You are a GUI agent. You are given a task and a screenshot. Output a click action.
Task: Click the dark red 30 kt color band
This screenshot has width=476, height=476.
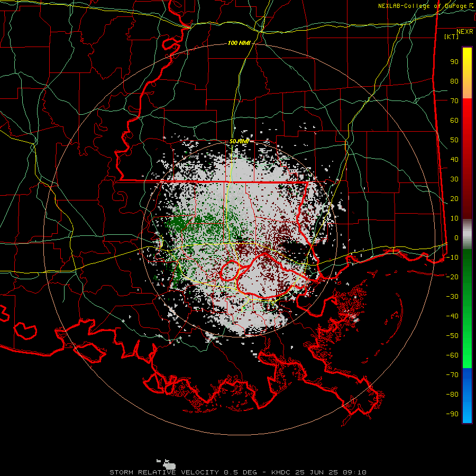(x=467, y=179)
